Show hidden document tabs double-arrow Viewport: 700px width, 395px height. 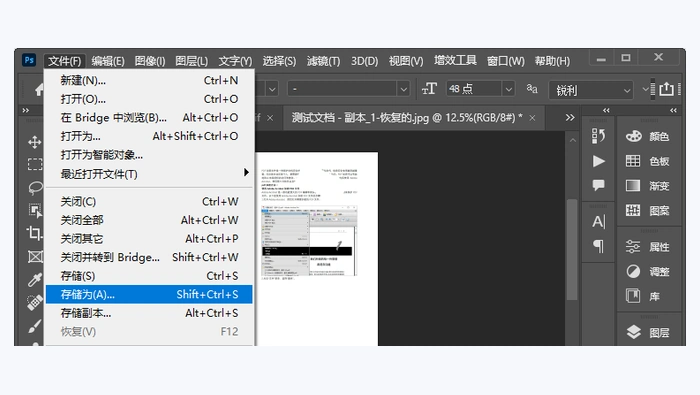[x=570, y=118]
